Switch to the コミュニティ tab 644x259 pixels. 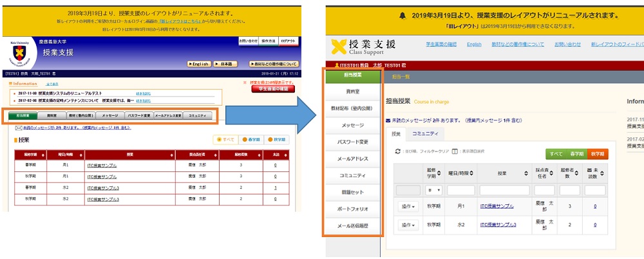click(425, 133)
